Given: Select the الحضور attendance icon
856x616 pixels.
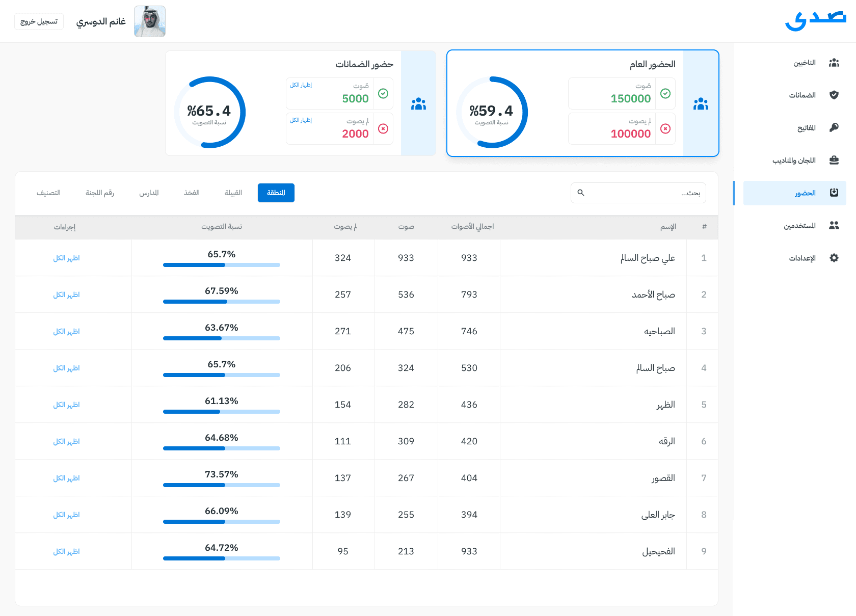Looking at the screenshot, I should [834, 193].
